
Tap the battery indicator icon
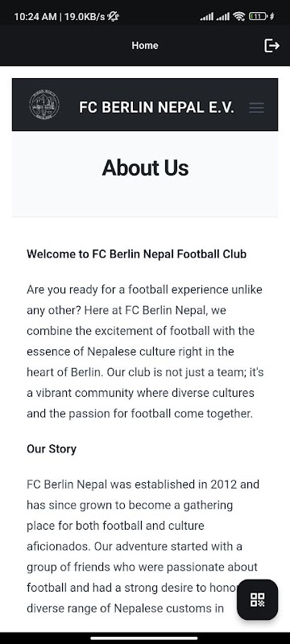click(x=258, y=16)
